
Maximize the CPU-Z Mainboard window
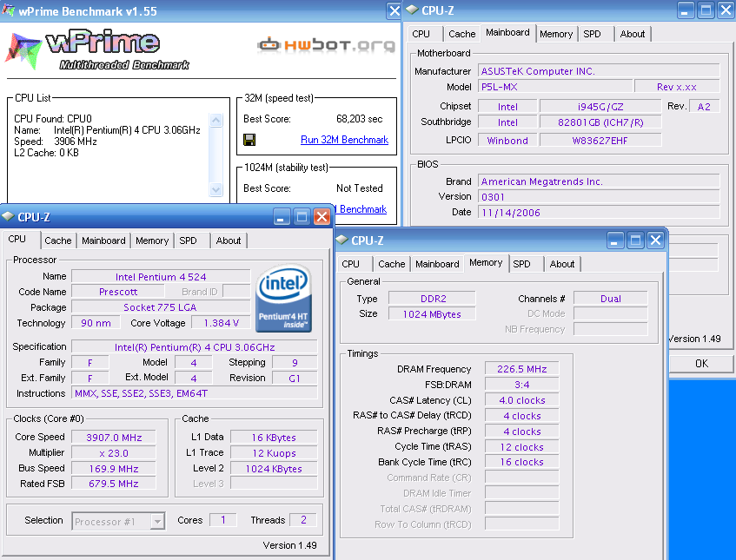coord(706,10)
